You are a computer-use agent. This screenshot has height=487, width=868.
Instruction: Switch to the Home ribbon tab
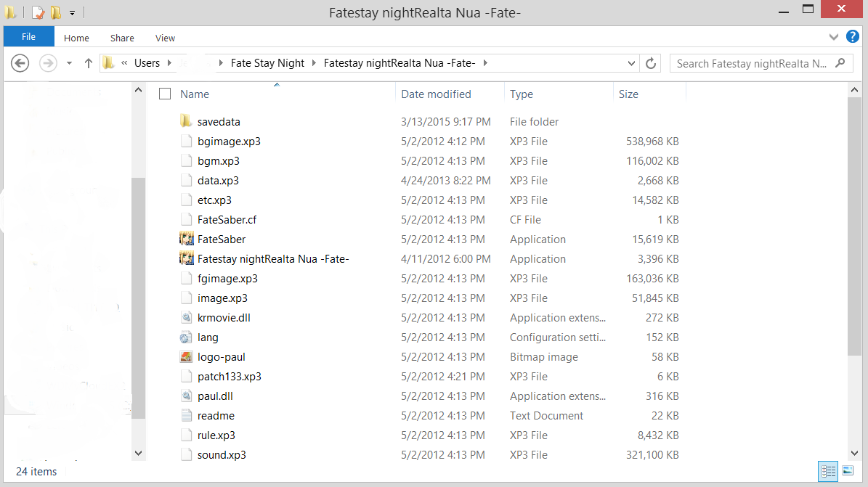coord(76,38)
